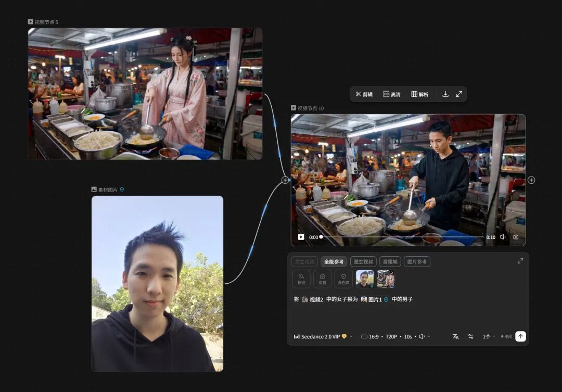Click the 高清 HD enhance icon
Image resolution: width=562 pixels, height=392 pixels.
390,94
